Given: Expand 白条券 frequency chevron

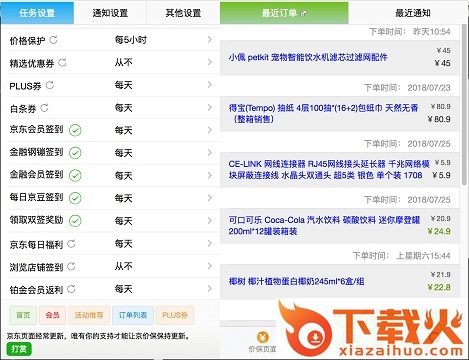Looking at the screenshot, I should click(x=210, y=107).
